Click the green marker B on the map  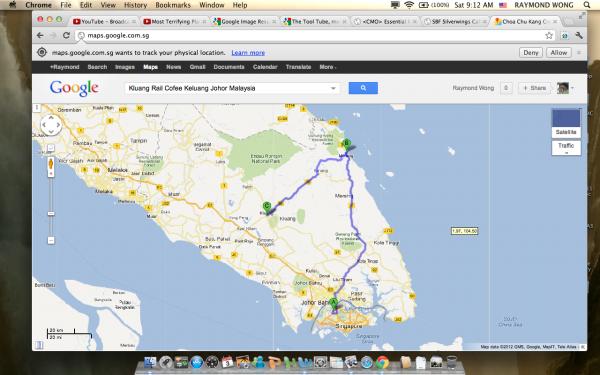[x=347, y=145]
